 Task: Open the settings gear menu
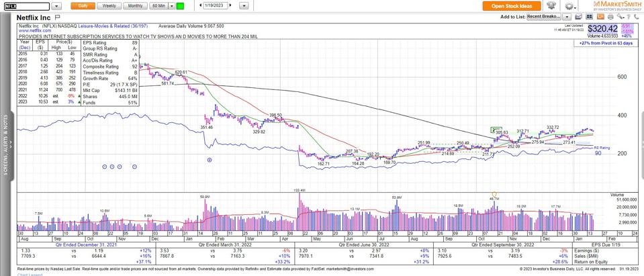[569, 6]
